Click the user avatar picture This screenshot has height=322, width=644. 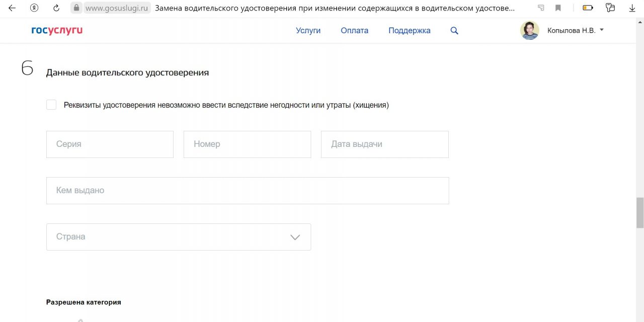click(529, 31)
